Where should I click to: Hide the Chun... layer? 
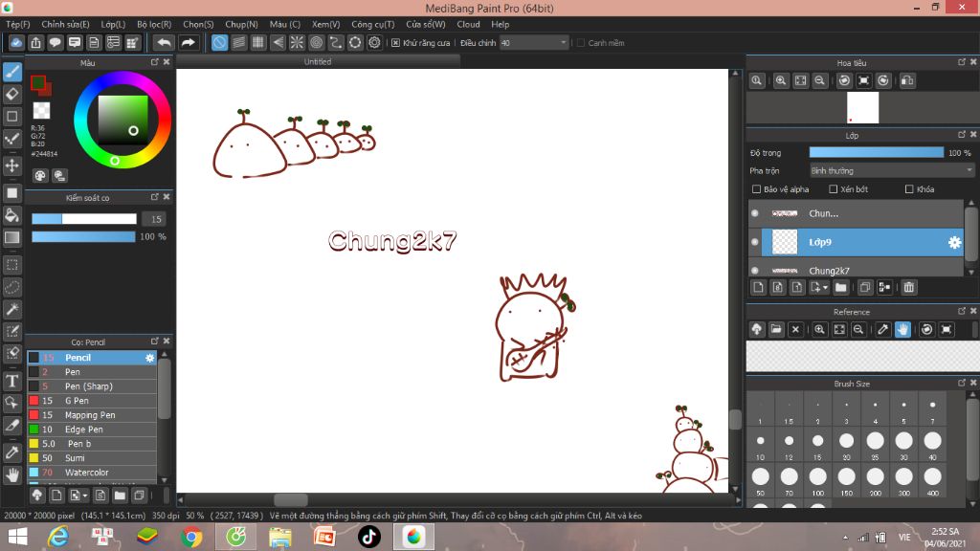(755, 213)
